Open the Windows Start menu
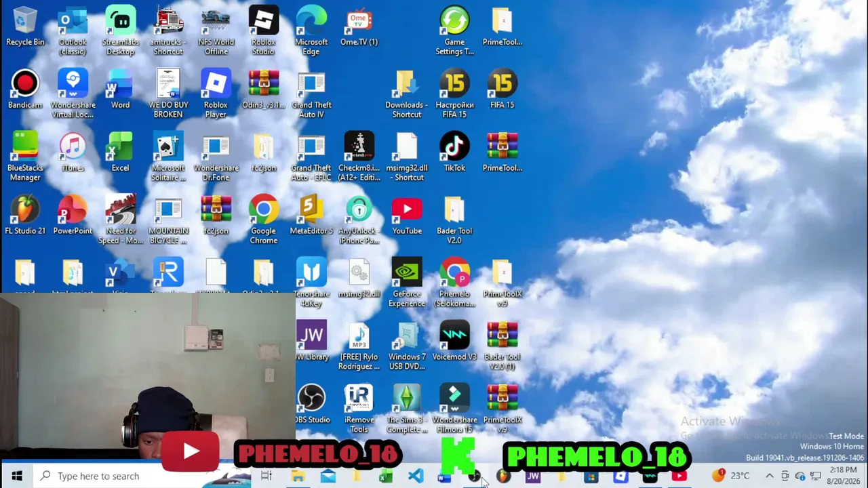The image size is (868, 488). pyautogui.click(x=17, y=476)
